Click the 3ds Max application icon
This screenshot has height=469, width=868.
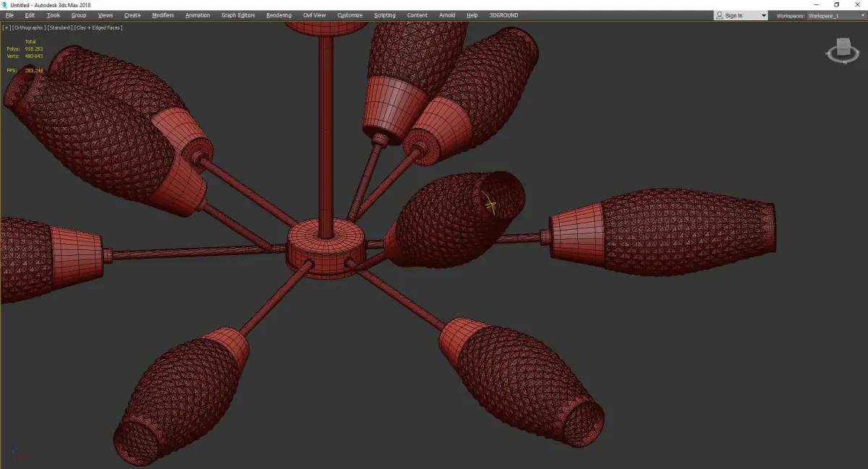[4, 4]
